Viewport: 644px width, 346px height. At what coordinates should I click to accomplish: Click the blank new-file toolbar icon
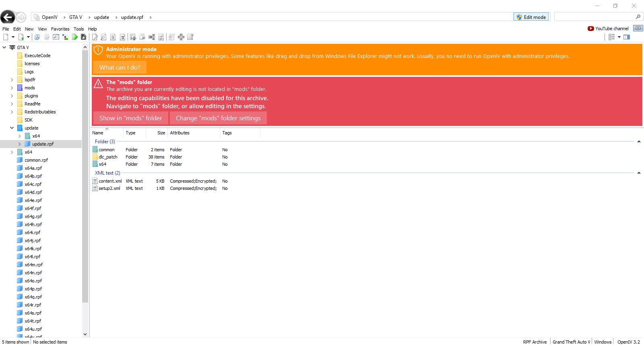tap(6, 37)
